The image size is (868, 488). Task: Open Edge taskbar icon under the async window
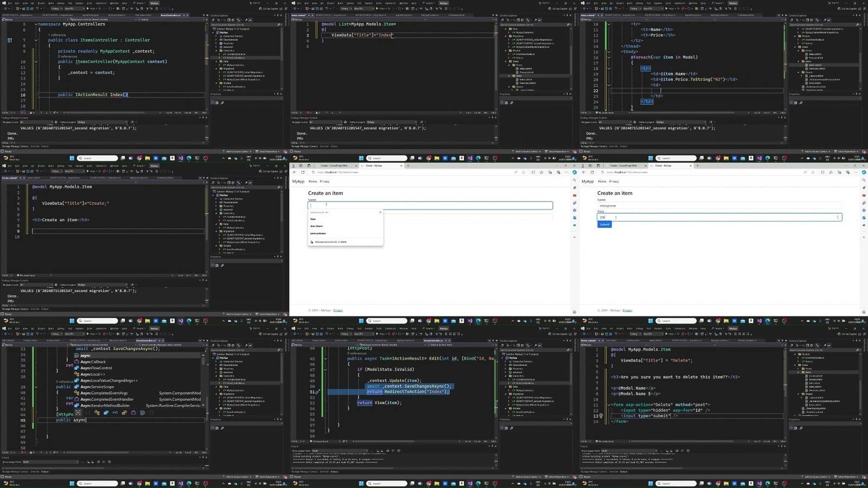tap(189, 483)
